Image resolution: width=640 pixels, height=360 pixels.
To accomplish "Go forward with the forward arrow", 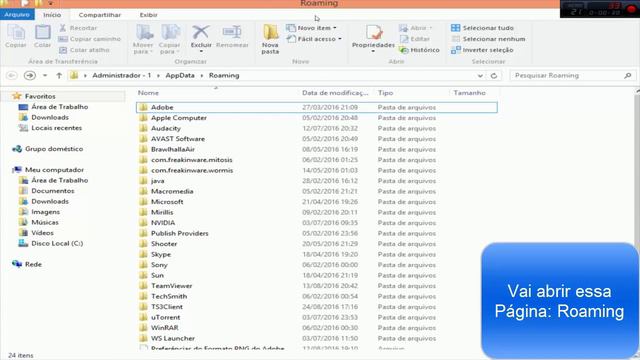I will pyautogui.click(x=29, y=76).
